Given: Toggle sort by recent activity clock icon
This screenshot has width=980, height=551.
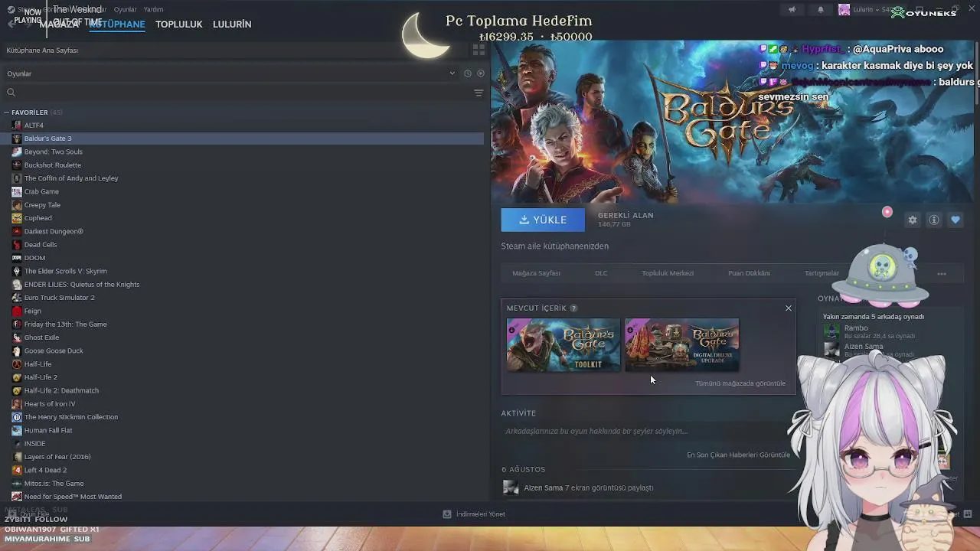Looking at the screenshot, I should (467, 73).
